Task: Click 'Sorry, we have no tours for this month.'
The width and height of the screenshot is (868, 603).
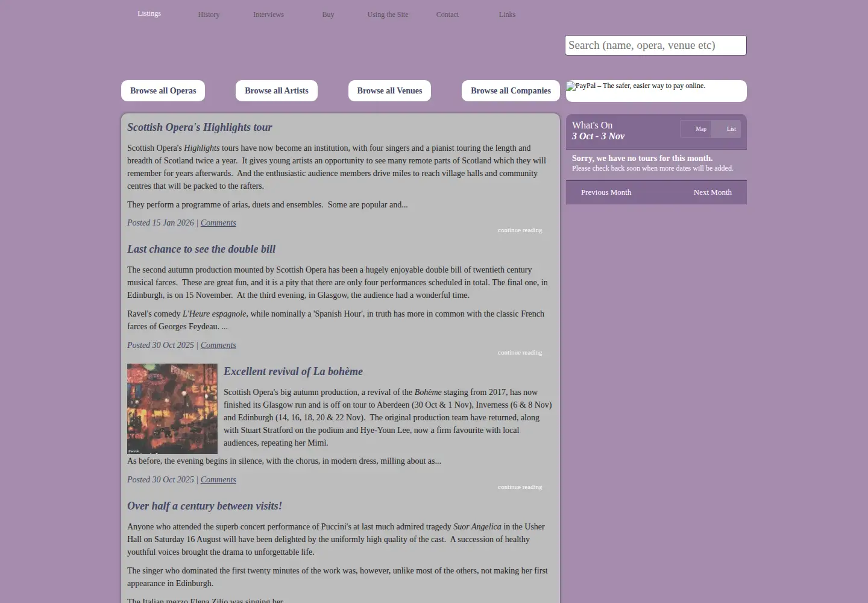Action: [x=642, y=158]
